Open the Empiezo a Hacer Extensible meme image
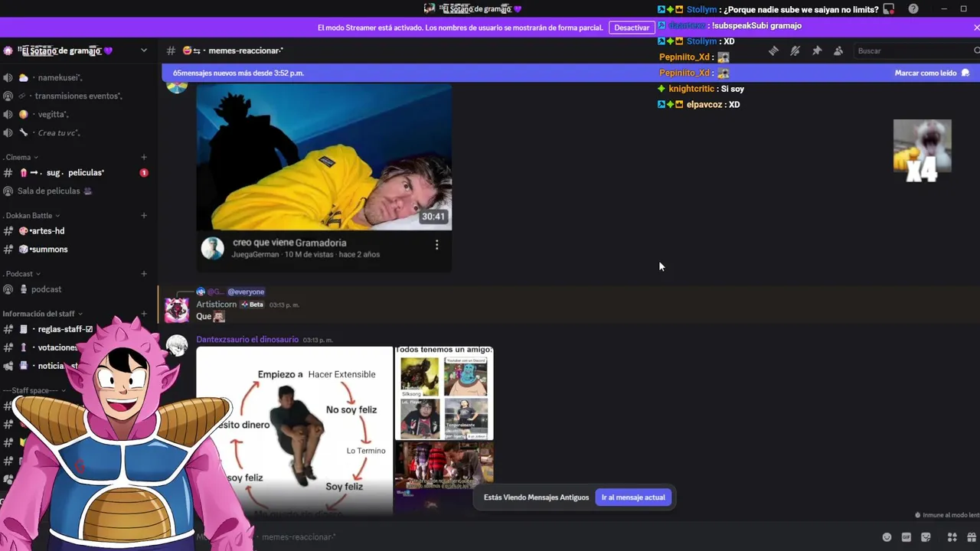 294,430
